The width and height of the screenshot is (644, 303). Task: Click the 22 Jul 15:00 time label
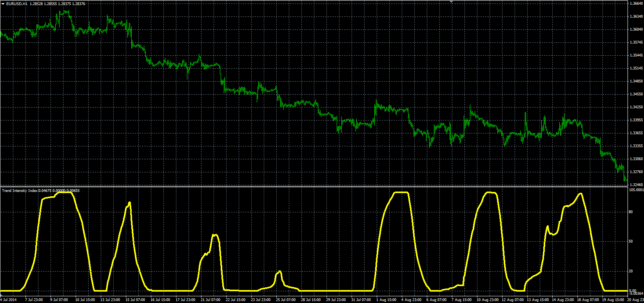pyautogui.click(x=236, y=300)
